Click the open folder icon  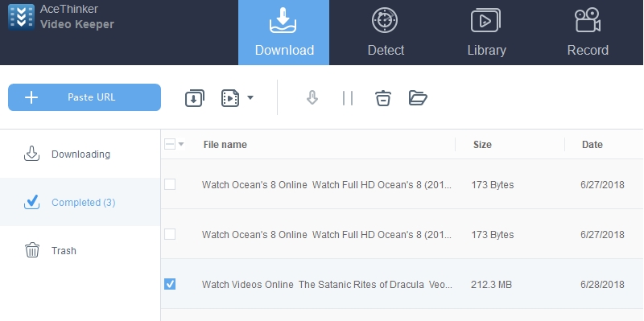(418, 98)
